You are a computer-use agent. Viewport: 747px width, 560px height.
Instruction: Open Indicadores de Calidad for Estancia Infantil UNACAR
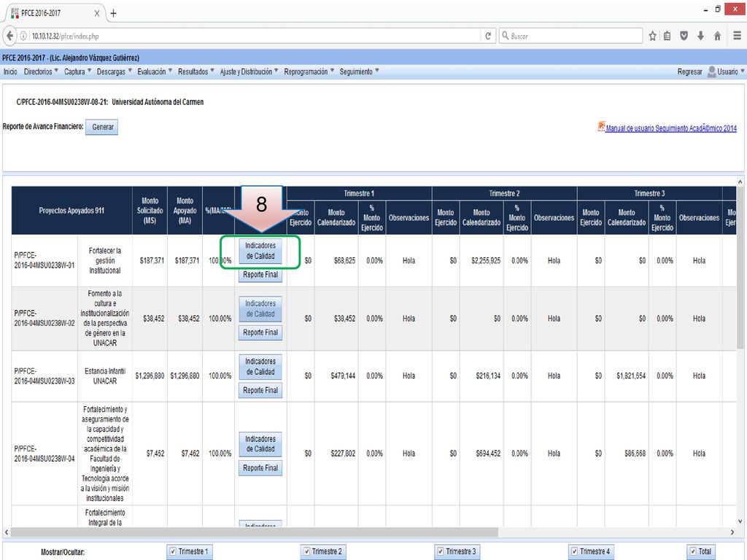[260, 367]
